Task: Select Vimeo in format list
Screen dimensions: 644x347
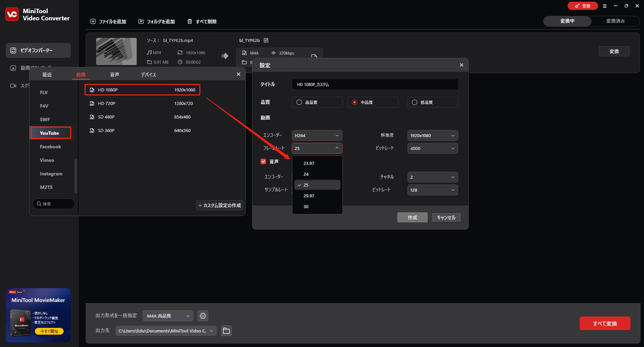Action: pyautogui.click(x=47, y=160)
